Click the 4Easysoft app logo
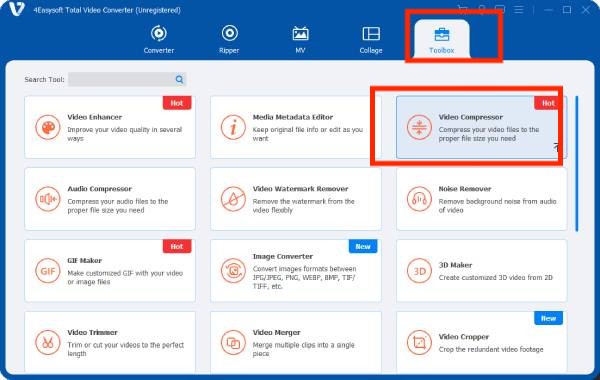 click(17, 9)
